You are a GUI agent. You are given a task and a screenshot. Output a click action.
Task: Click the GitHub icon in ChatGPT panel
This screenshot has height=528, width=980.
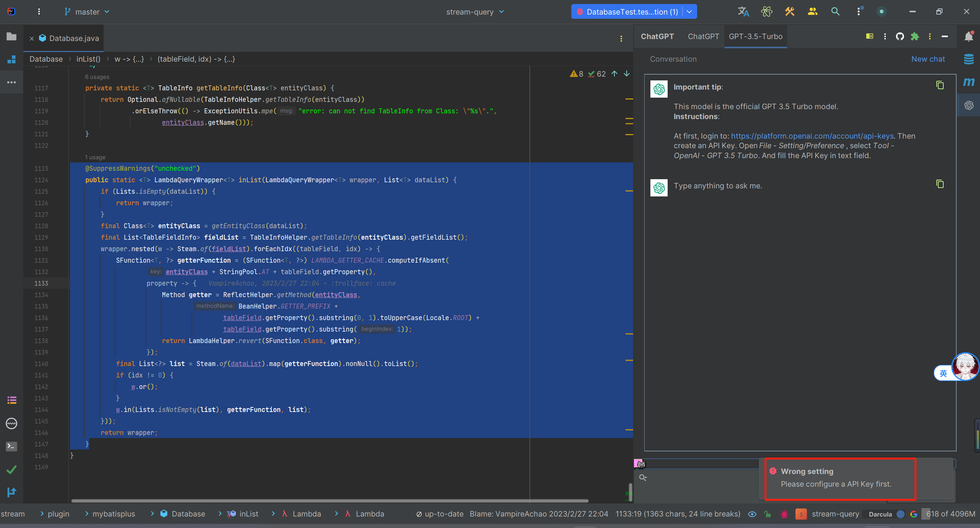900,36
